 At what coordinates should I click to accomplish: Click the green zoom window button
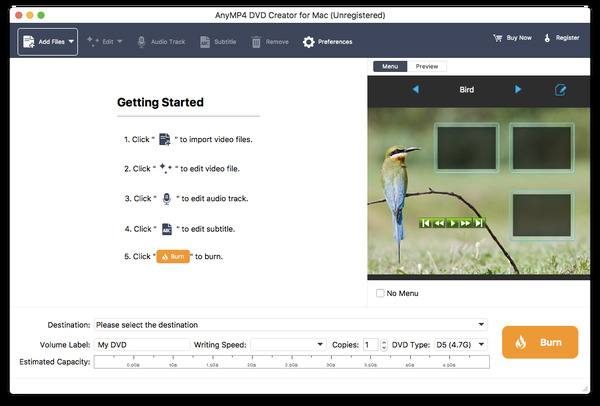pyautogui.click(x=41, y=15)
